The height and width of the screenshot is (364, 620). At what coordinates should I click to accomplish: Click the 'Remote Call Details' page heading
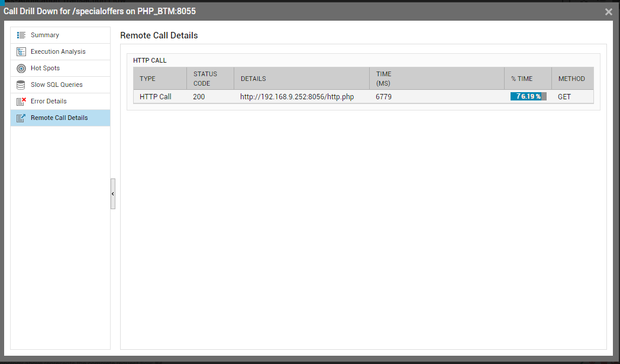click(x=159, y=35)
